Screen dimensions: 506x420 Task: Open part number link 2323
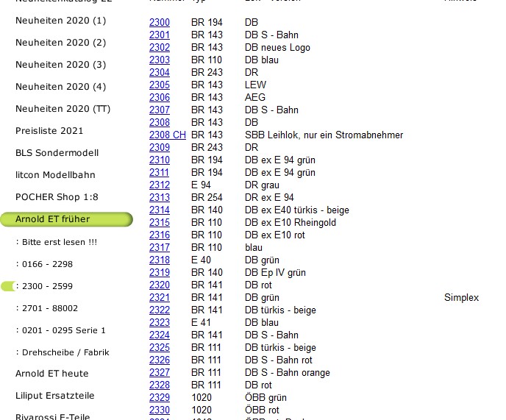coord(160,322)
